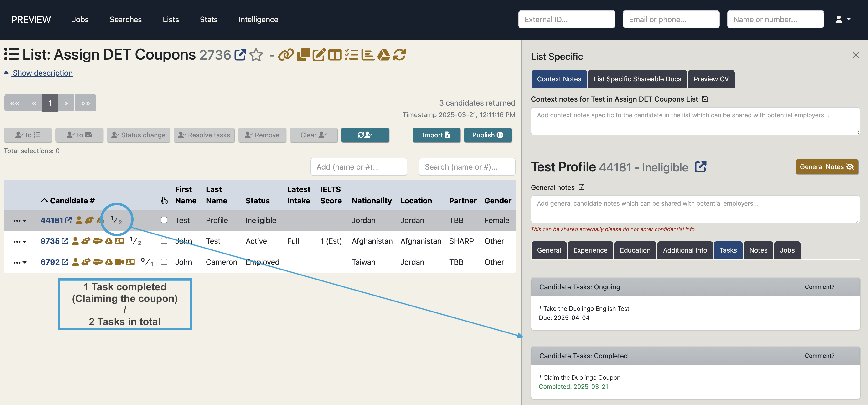Open the Intelligence menu in the top bar

coord(258,19)
